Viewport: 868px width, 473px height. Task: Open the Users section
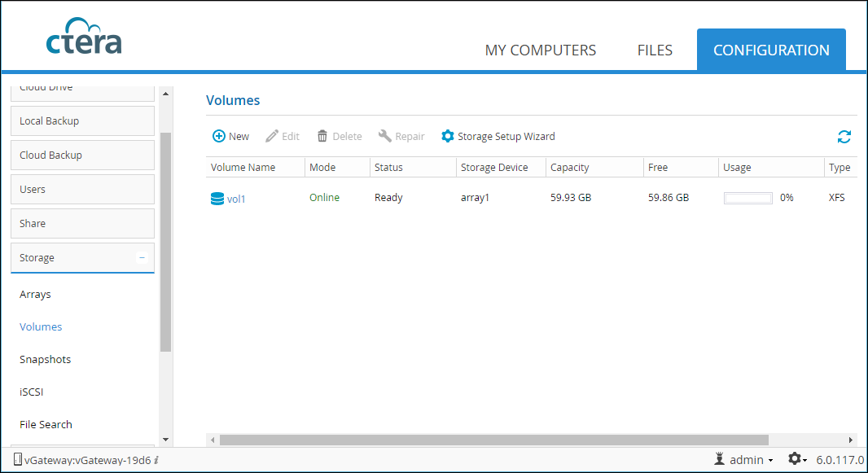[82, 189]
